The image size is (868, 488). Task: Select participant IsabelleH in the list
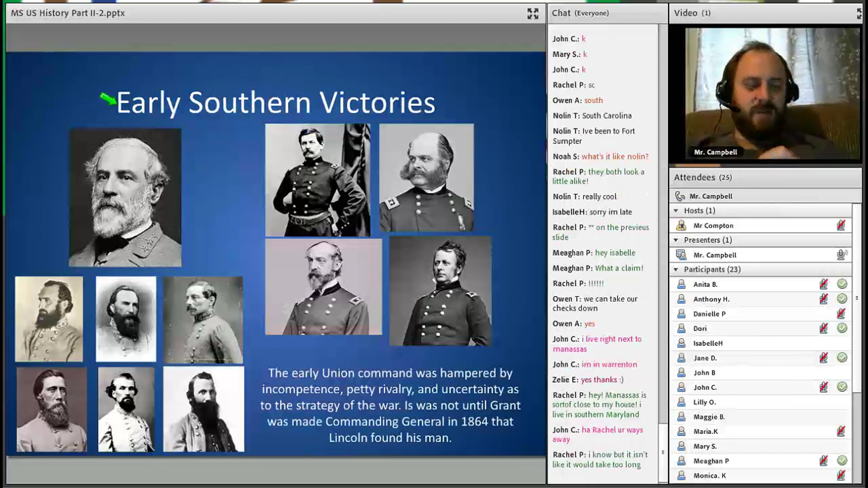pos(708,343)
